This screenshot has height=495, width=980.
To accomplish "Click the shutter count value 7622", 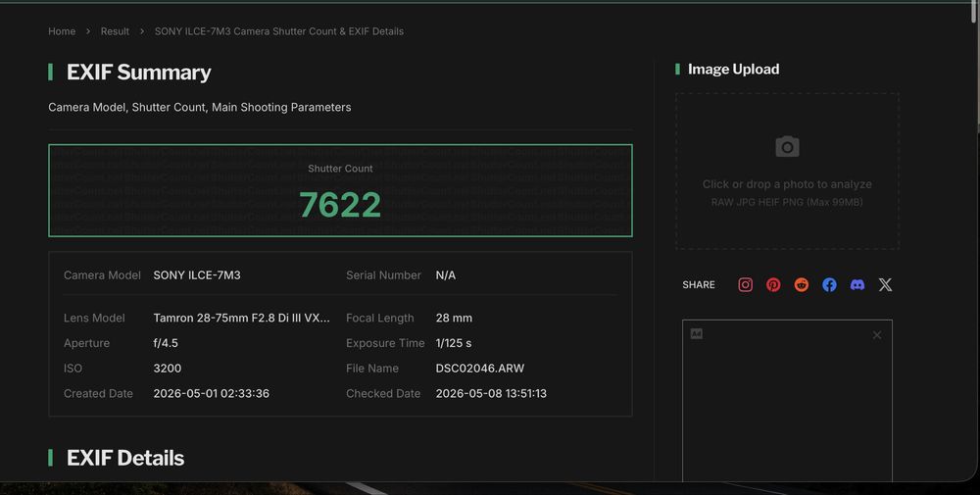I will tap(340, 205).
